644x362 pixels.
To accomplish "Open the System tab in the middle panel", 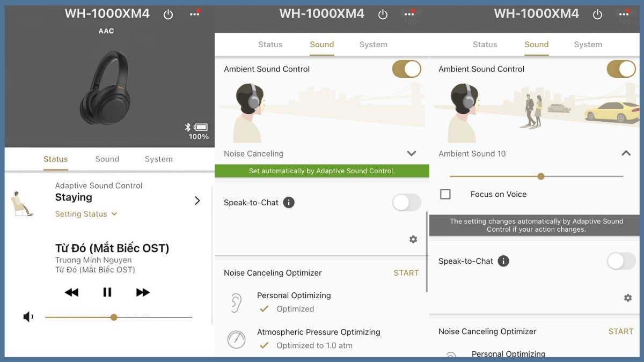I will (374, 45).
